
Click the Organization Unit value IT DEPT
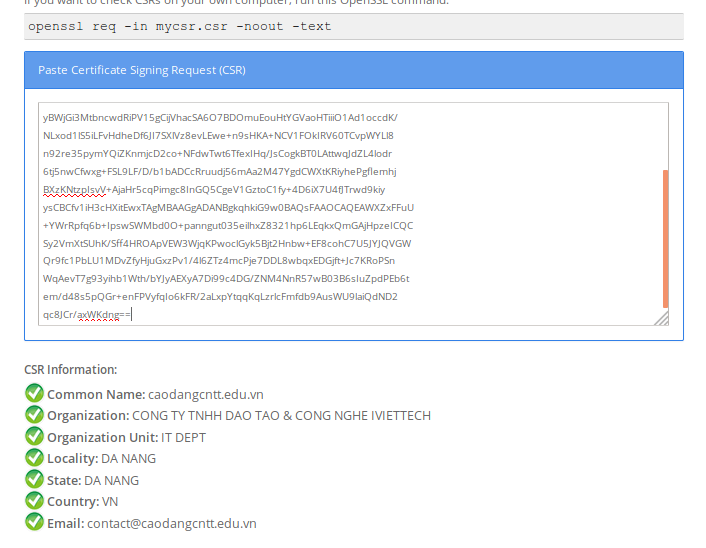coord(183,438)
